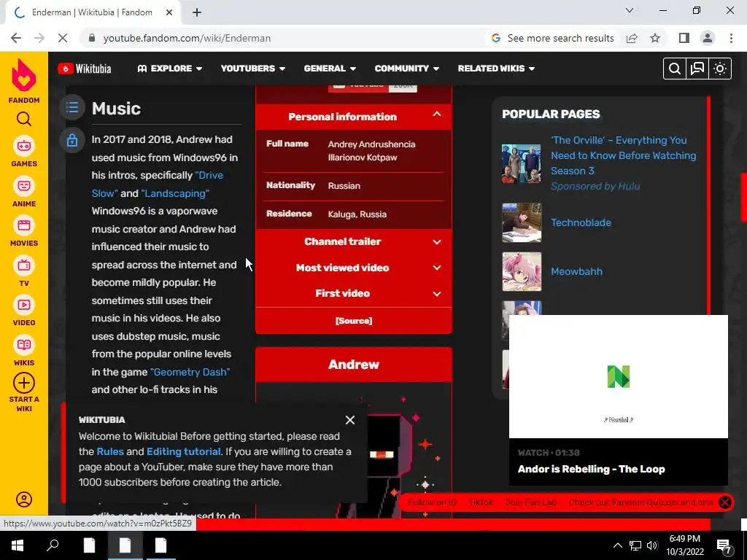Image resolution: width=747 pixels, height=560 pixels.
Task: Toggle the light/dark theme icon
Action: [720, 69]
